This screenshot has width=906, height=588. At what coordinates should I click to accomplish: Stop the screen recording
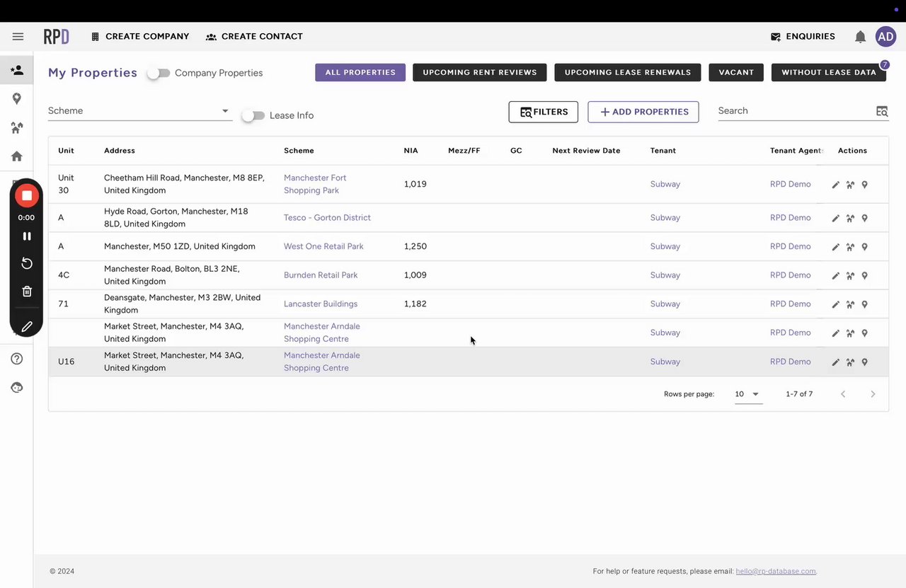pos(27,195)
